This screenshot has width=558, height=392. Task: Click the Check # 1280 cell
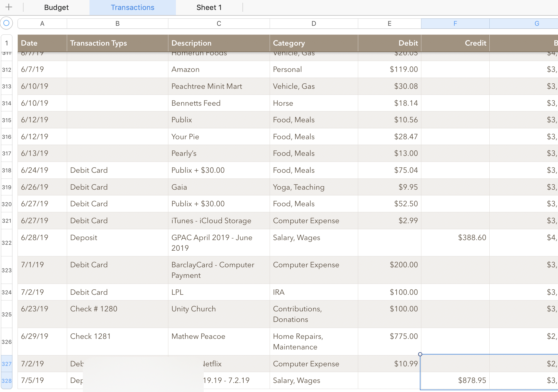[x=118, y=314]
